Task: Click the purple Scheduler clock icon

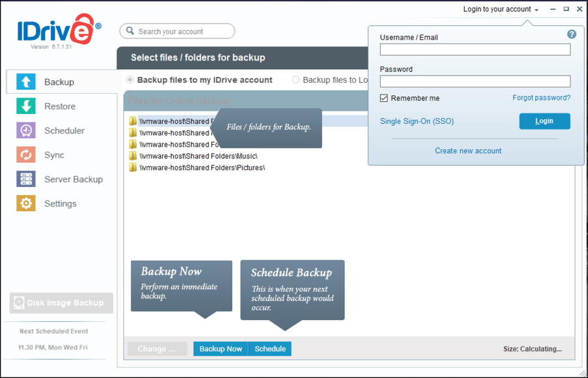Action: point(26,130)
